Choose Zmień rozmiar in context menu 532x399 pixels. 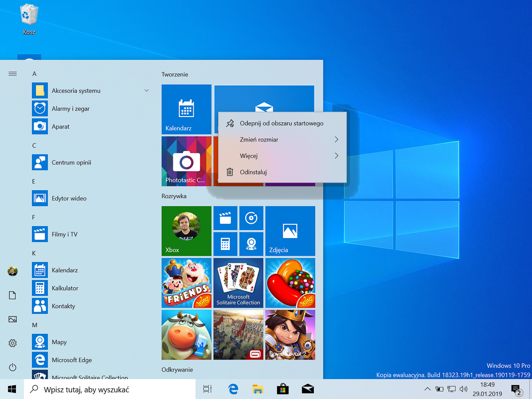pos(282,140)
